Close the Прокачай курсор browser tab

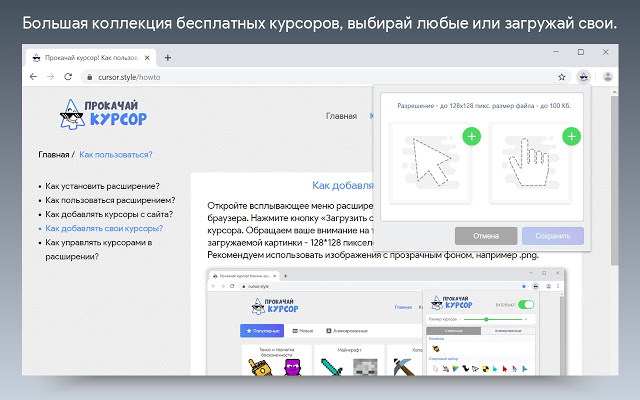click(147, 58)
